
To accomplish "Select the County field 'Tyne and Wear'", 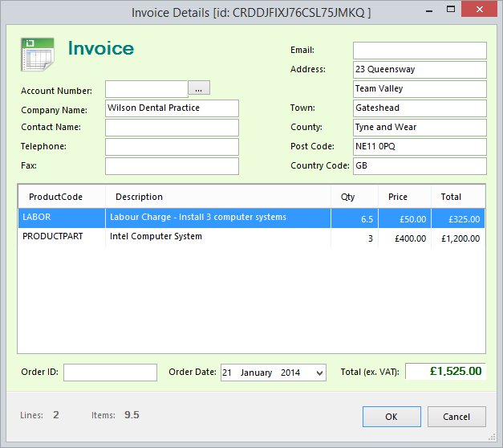I will click(x=420, y=128).
